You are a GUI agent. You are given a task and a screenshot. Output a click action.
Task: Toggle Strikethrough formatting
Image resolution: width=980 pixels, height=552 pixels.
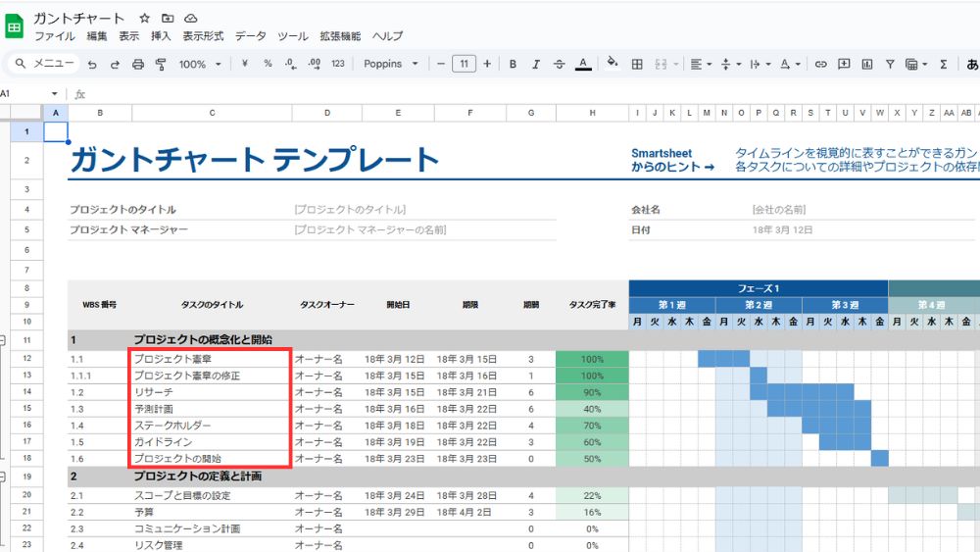tap(559, 65)
